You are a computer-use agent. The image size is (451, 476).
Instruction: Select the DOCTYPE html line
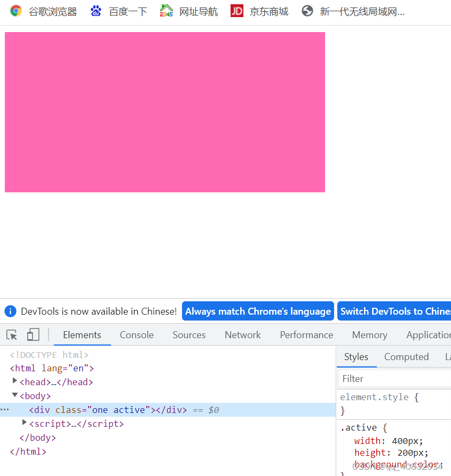pyautogui.click(x=49, y=355)
